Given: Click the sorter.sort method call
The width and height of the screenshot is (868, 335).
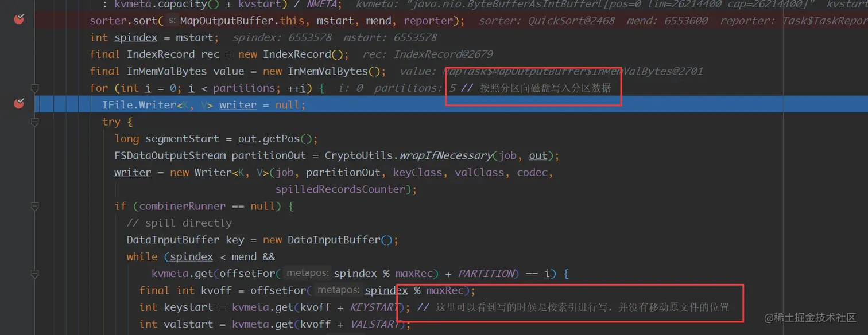Looking at the screenshot, I should coord(123,21).
